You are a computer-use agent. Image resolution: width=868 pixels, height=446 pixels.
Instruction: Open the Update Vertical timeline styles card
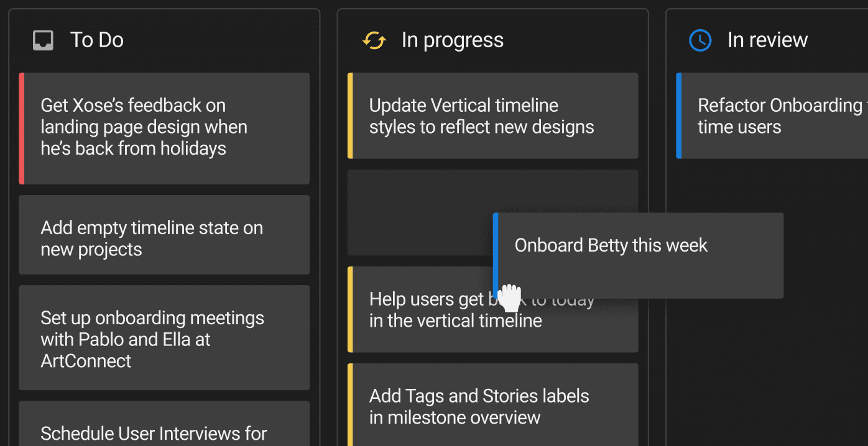[494, 116]
